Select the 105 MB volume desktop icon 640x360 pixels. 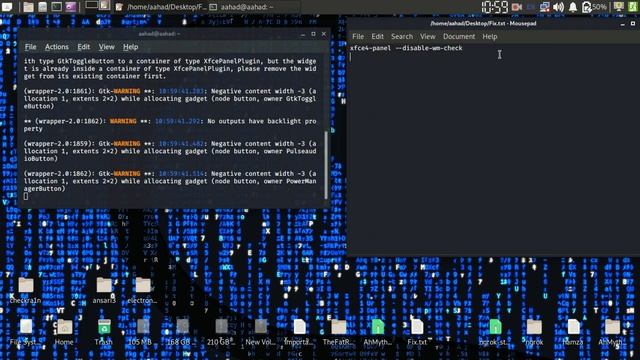[142, 332]
